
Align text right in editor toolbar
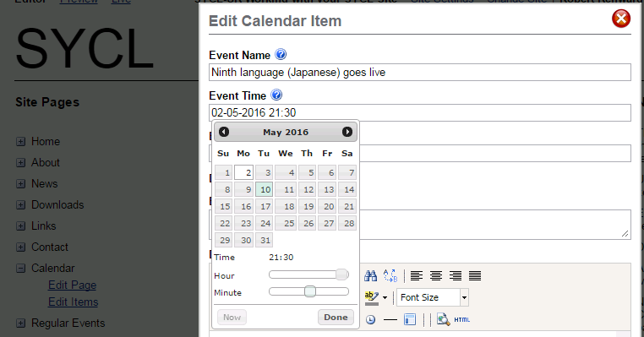coord(456,276)
